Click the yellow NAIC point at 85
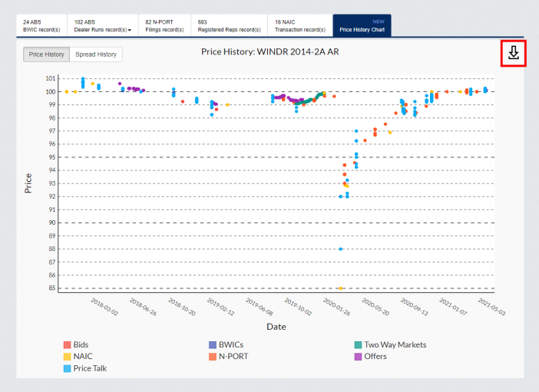This screenshot has height=392, width=539. [340, 288]
